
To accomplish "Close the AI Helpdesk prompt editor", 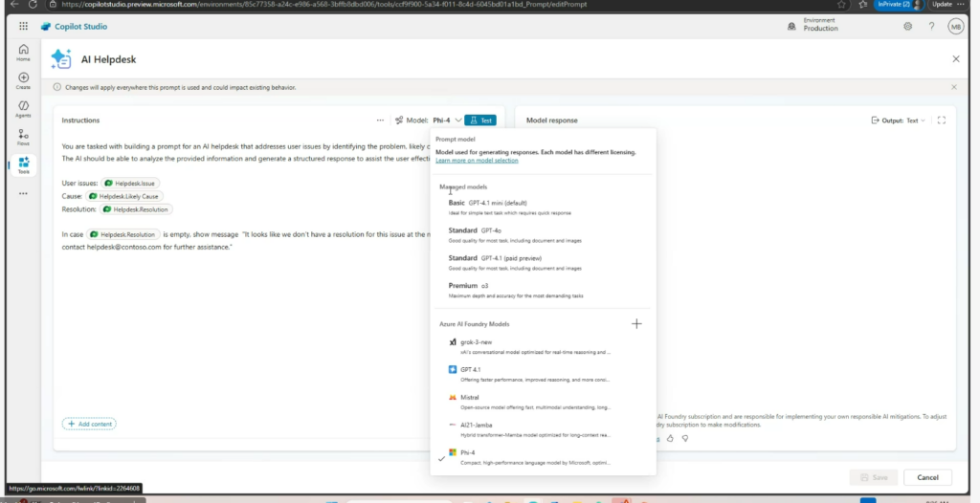I will pos(956,58).
